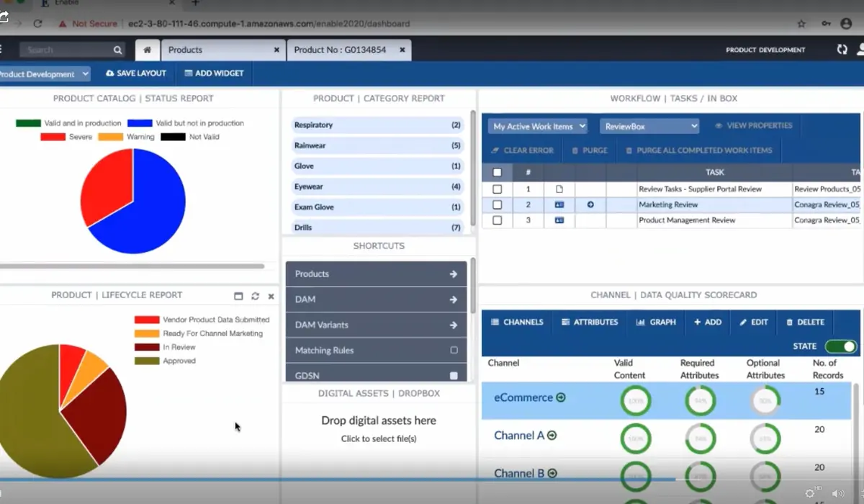864x504 pixels.
Task: Check the box for Marketing Review task
Action: 497,204
